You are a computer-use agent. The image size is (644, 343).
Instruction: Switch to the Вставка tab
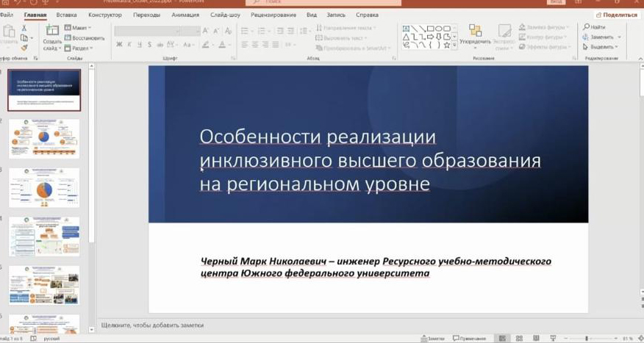coord(67,15)
